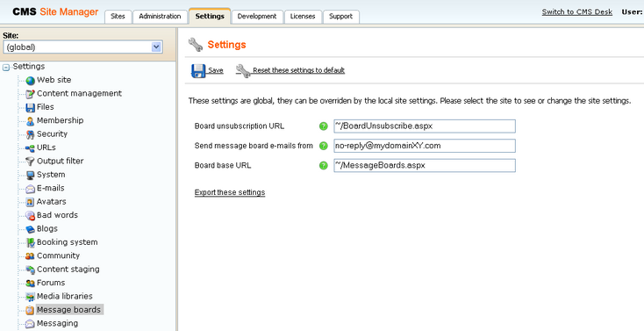Select Message boards tree item
This screenshot has height=331, width=644.
(x=69, y=310)
